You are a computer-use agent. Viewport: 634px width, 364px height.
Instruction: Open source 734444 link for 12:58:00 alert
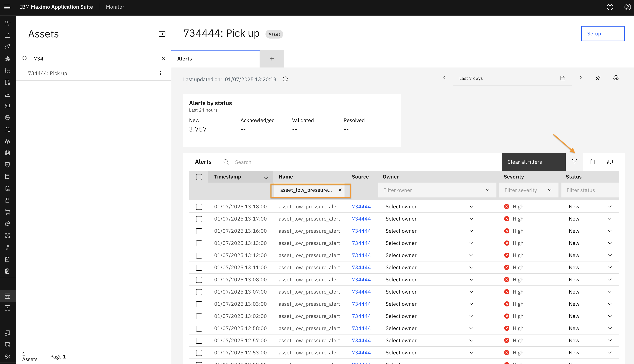(x=361, y=328)
